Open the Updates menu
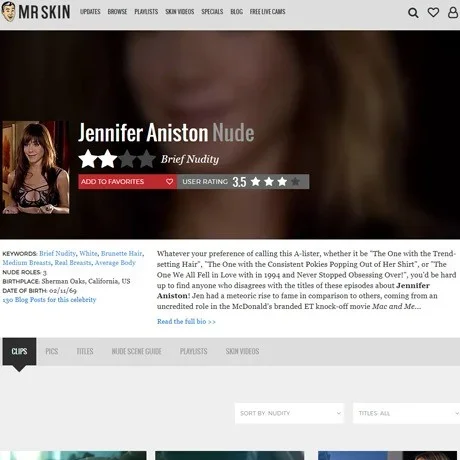 tap(90, 12)
